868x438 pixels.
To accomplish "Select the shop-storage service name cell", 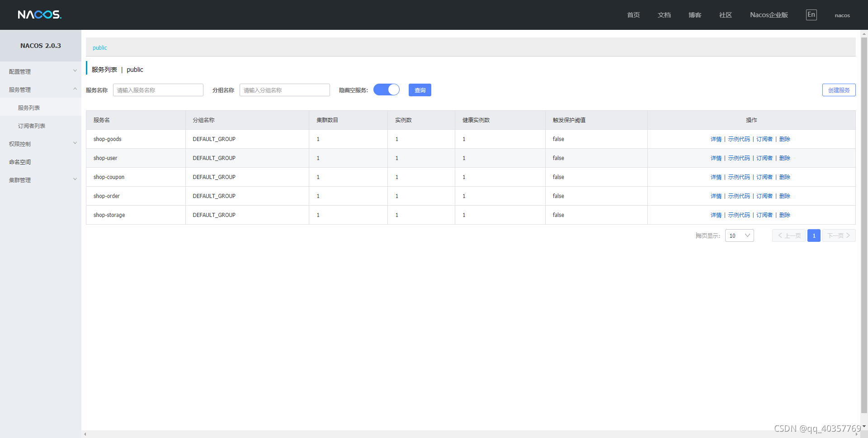I will (136, 215).
